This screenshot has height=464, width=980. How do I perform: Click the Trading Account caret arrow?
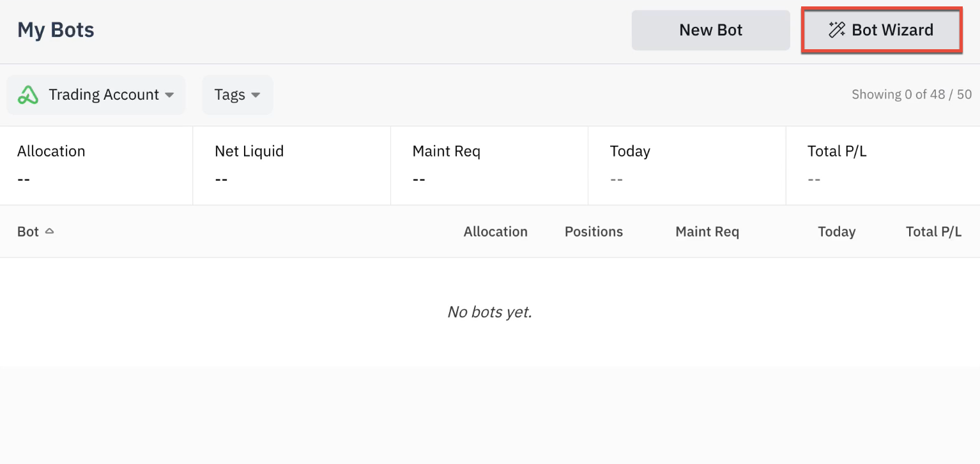click(x=169, y=95)
